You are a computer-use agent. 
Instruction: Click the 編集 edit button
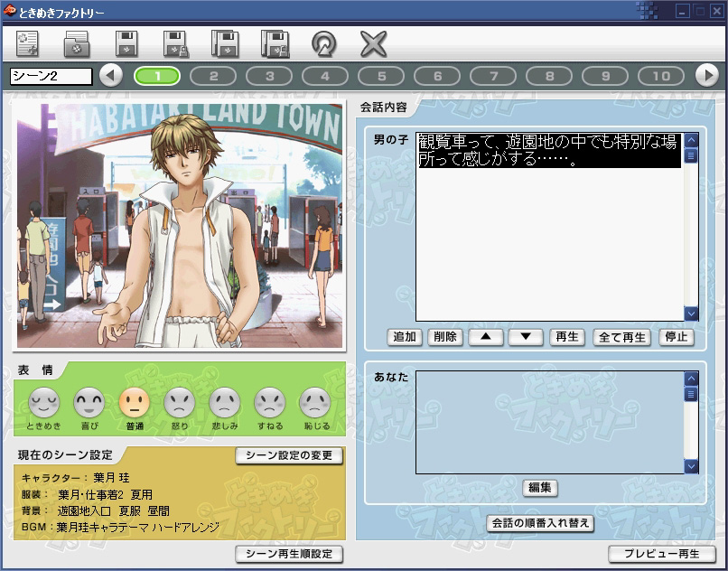[539, 488]
